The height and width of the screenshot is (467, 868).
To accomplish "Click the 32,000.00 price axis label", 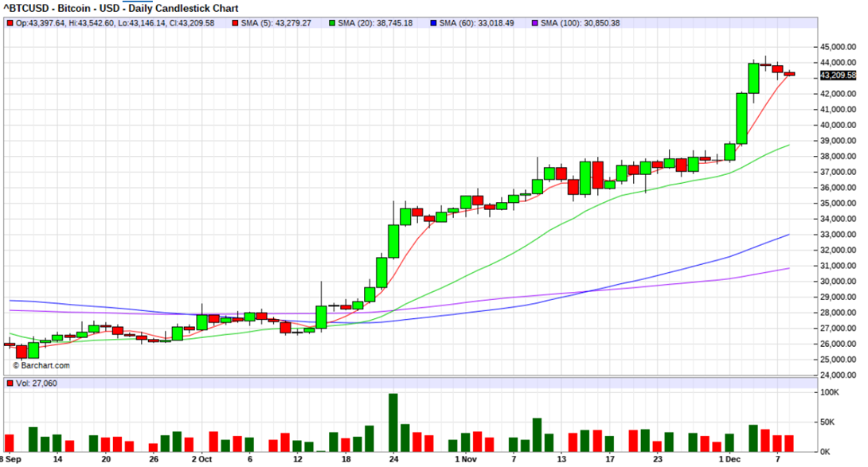I will (x=838, y=250).
